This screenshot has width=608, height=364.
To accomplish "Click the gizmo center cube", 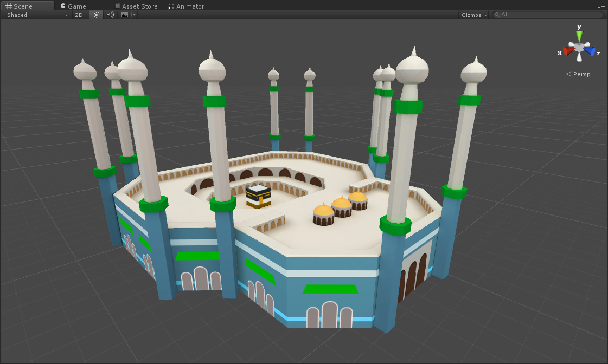I will coord(579,48).
